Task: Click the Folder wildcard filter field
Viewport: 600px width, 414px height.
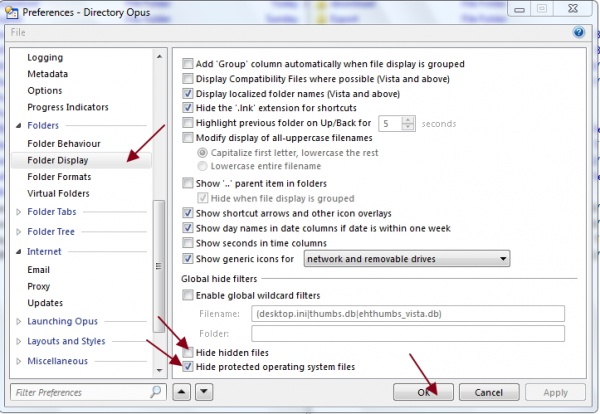Action: [408, 334]
